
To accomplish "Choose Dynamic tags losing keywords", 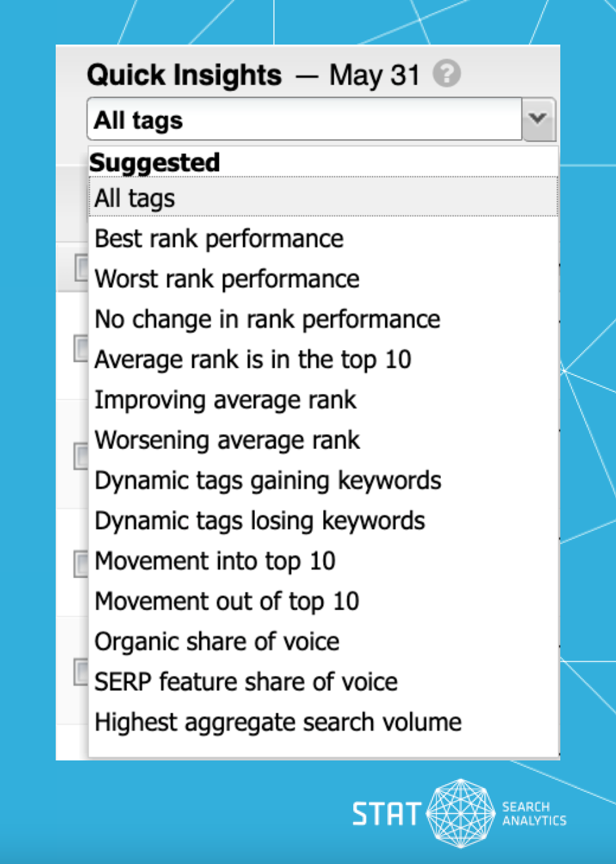I will point(260,520).
